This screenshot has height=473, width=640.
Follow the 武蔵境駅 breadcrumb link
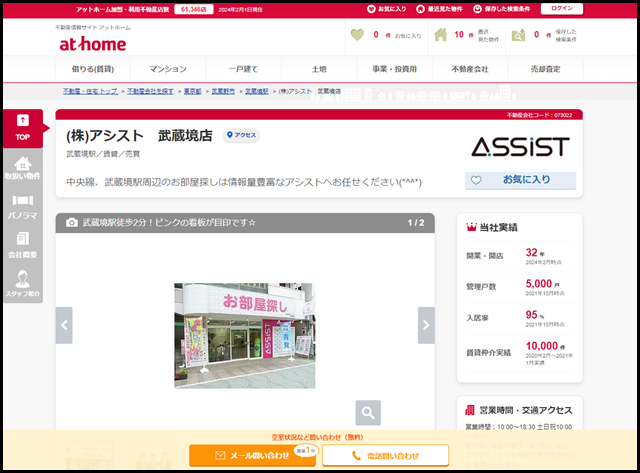coord(257,91)
